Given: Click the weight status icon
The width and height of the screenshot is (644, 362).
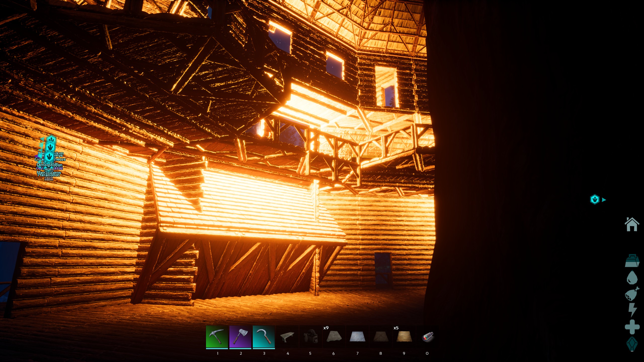Looking at the screenshot, I should (x=632, y=261).
